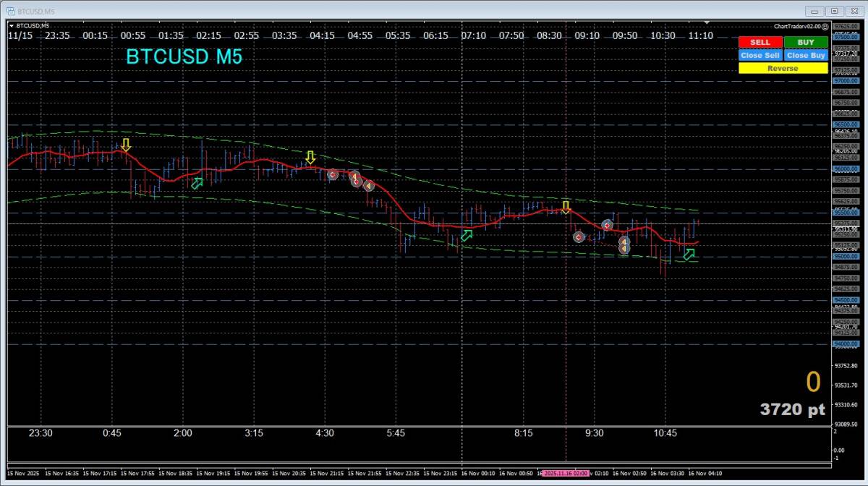Image resolution: width=868 pixels, height=486 pixels.
Task: Restore the chart window size
Action: click(x=834, y=11)
